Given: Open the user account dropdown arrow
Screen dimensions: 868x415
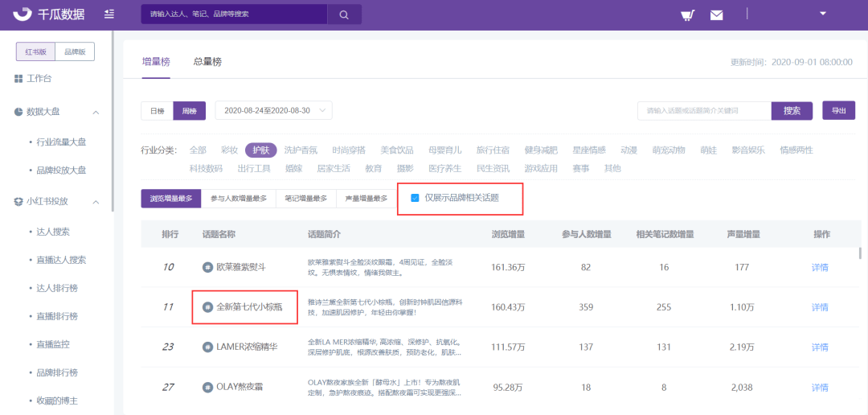Looking at the screenshot, I should [x=822, y=14].
